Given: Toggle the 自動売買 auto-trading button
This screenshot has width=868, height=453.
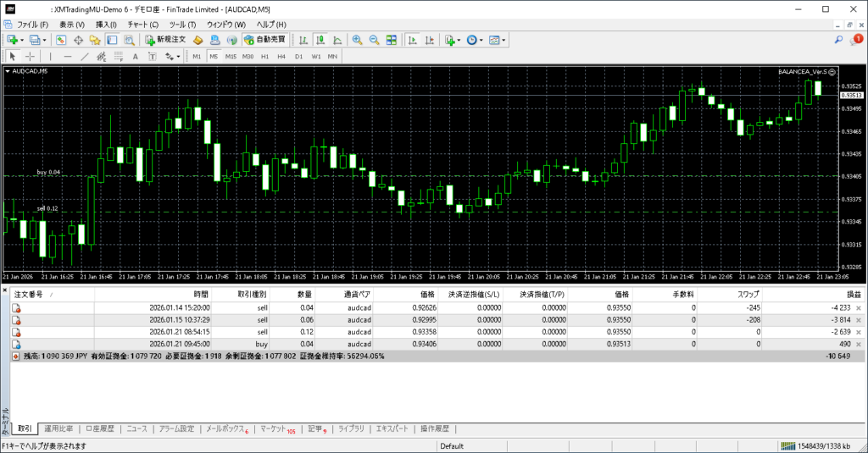Looking at the screenshot, I should [x=264, y=40].
